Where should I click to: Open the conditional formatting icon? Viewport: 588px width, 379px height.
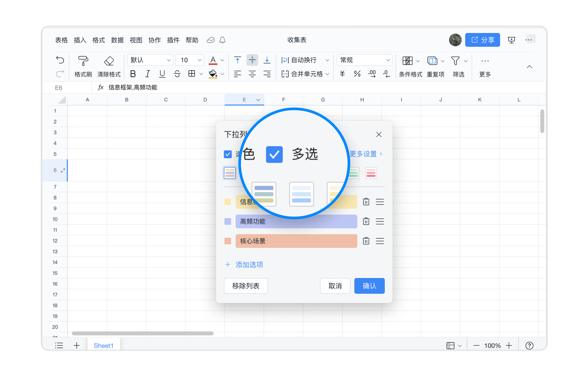[408, 61]
